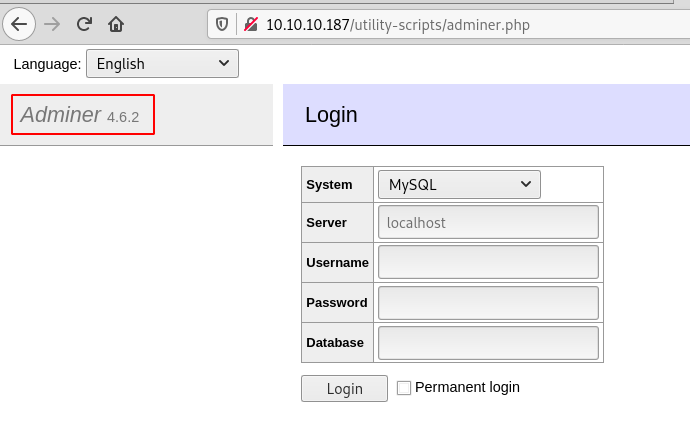The image size is (690, 432).
Task: Click the Server field with localhost placeholder
Action: coord(488,222)
